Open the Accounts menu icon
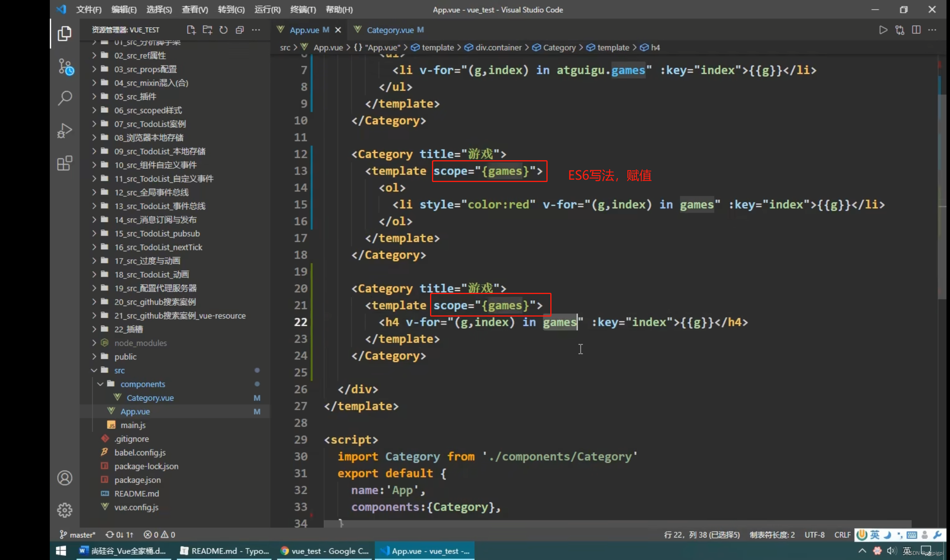The image size is (950, 560). point(65,478)
